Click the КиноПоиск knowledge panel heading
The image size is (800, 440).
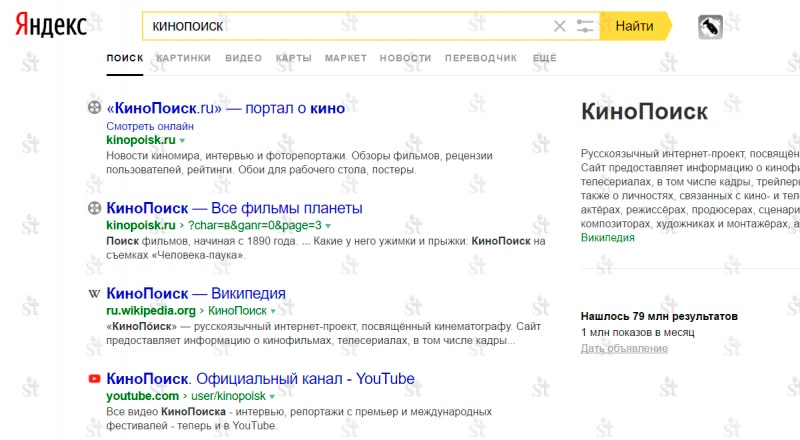point(644,111)
